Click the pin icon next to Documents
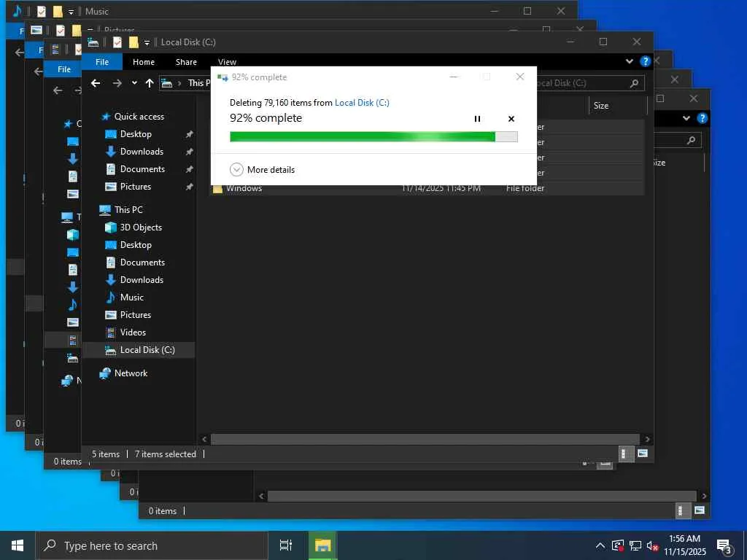 tap(189, 169)
